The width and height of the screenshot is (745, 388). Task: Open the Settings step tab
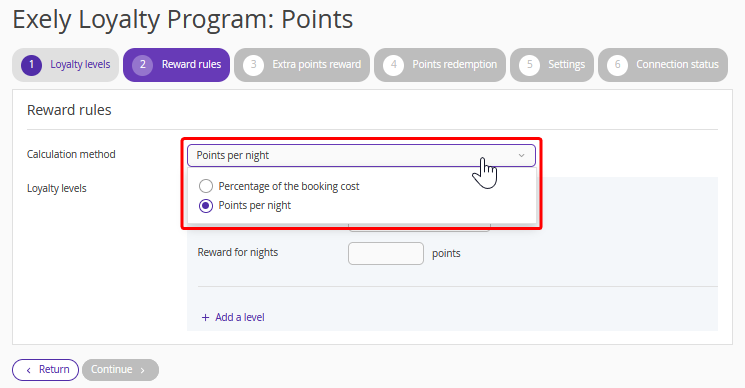tap(552, 65)
